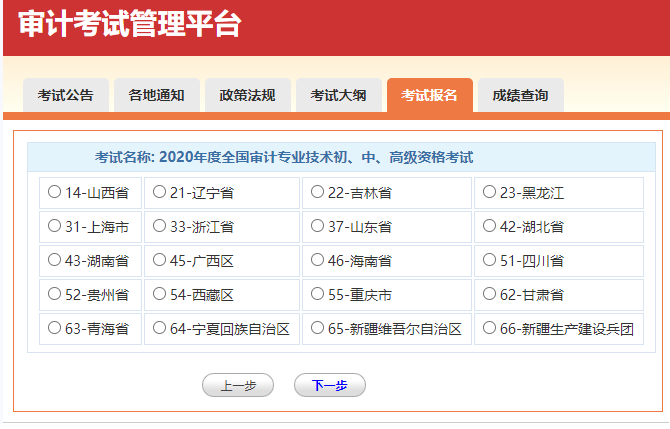Select the 14-山西省 radio button
This screenshot has height=429, width=670.
(54, 191)
